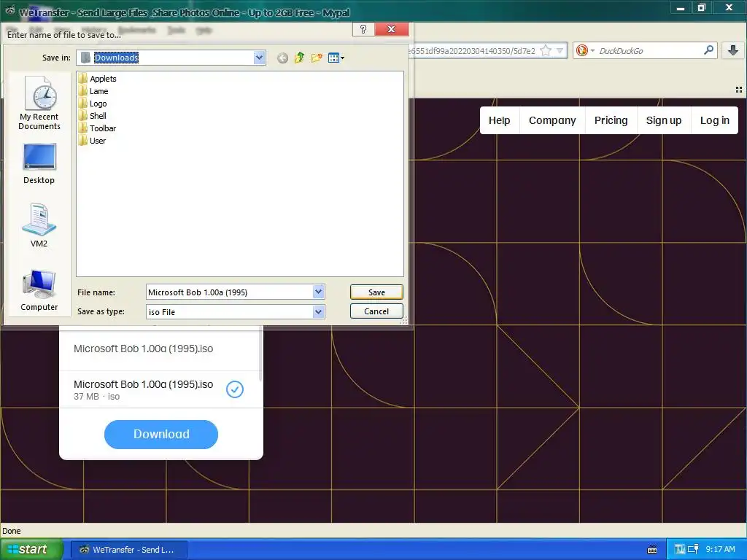
Task: Open the WeTransfer Sign up page
Action: [x=664, y=120]
